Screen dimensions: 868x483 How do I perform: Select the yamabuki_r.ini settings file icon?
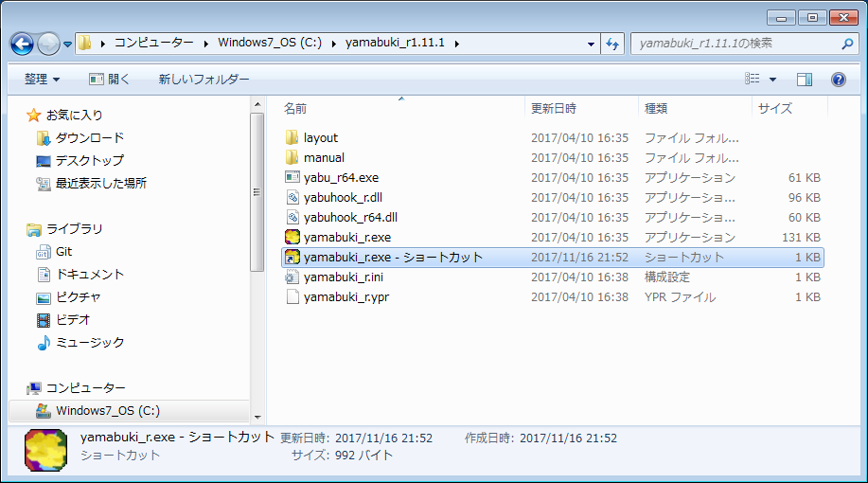pyautogui.click(x=292, y=277)
